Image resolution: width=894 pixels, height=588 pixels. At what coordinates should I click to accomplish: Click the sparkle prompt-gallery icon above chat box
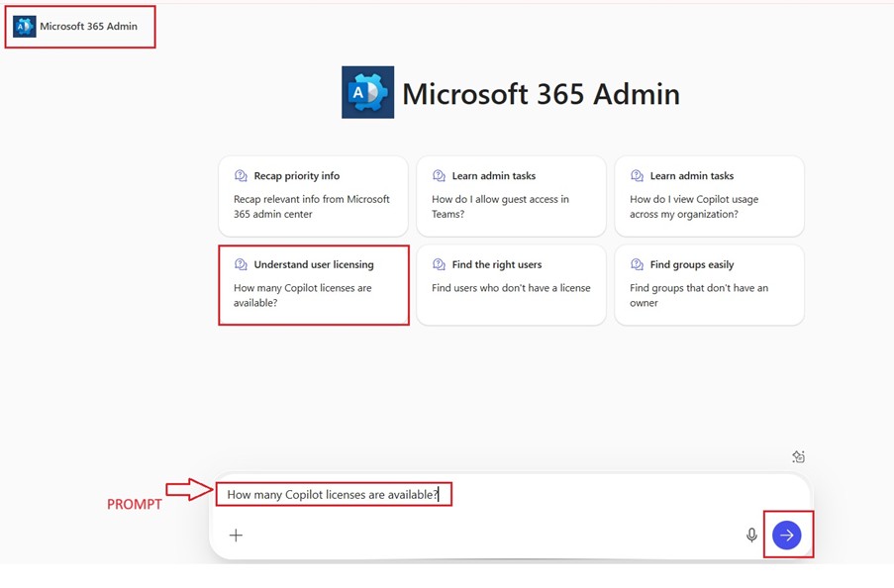(x=798, y=456)
